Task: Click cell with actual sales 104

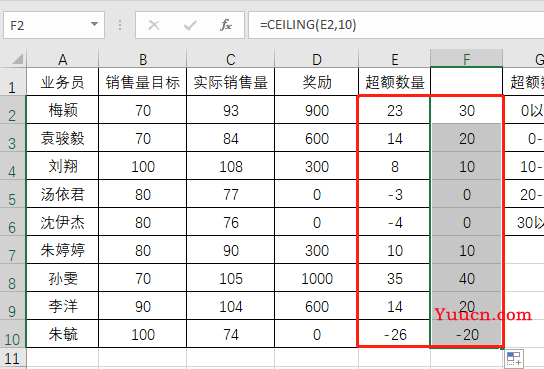Action: tap(230, 306)
